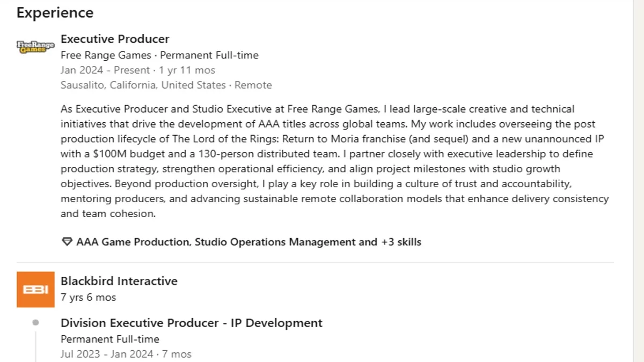
Task: Select the Jul 2023 - Jan 2024 dates
Action: click(x=107, y=354)
